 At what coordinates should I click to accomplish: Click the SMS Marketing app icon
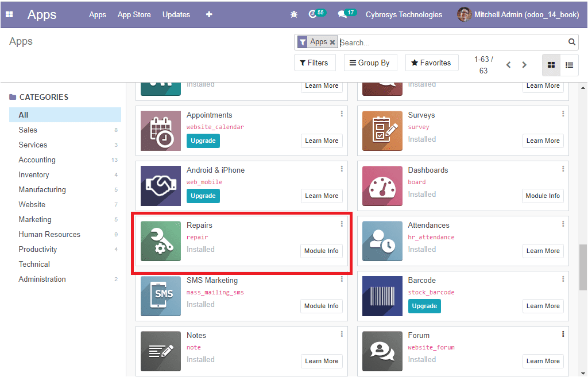tap(161, 296)
